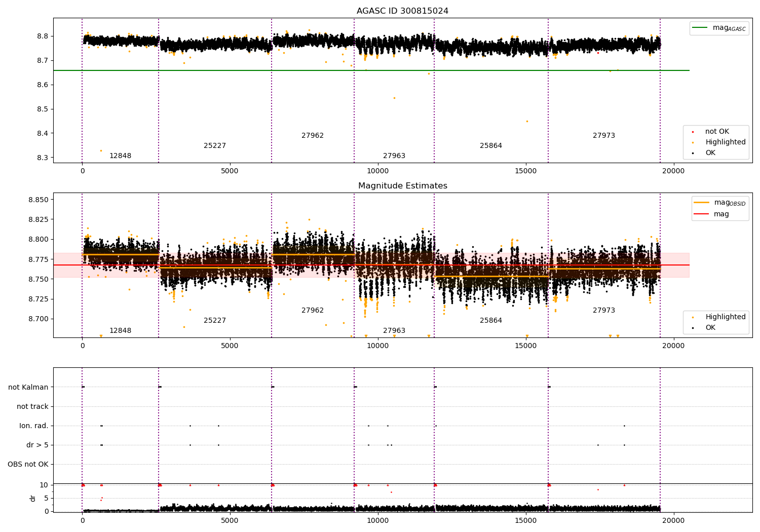Click the 'dr > 5' axis label
Viewport: 760px width, 532px height.
click(37, 445)
